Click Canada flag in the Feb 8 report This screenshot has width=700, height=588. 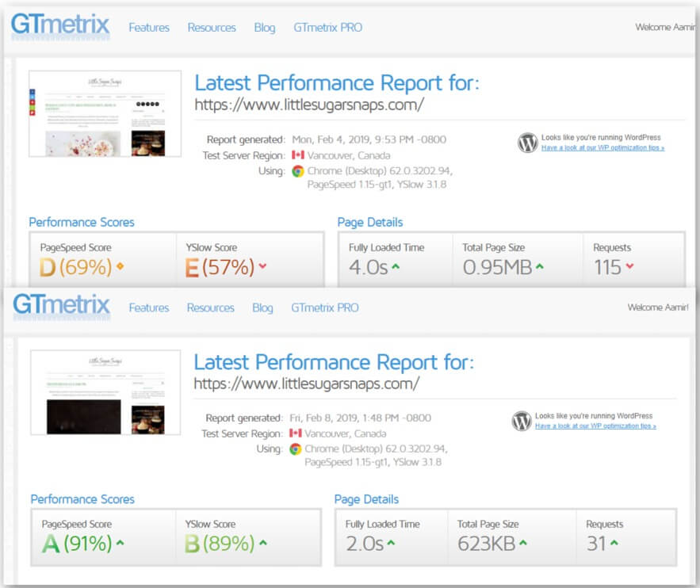(296, 433)
